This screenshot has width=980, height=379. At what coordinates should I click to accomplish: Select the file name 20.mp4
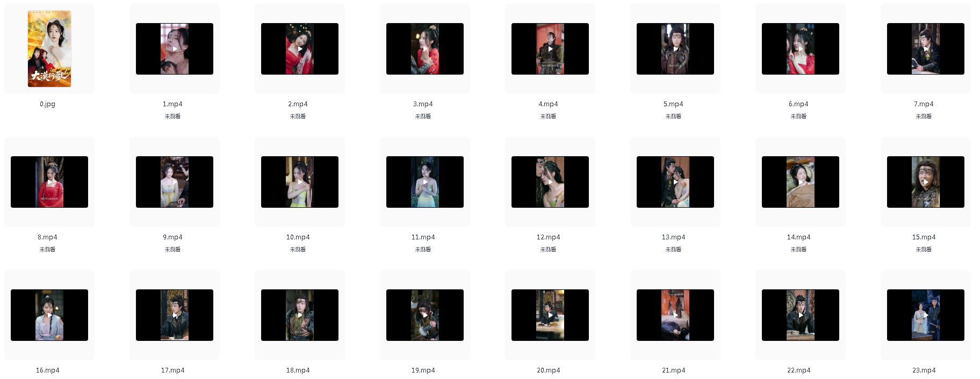pos(548,370)
